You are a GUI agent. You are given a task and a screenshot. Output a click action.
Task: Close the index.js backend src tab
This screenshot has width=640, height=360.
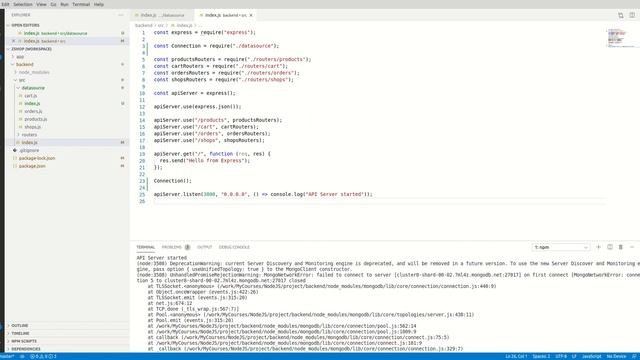(251, 15)
